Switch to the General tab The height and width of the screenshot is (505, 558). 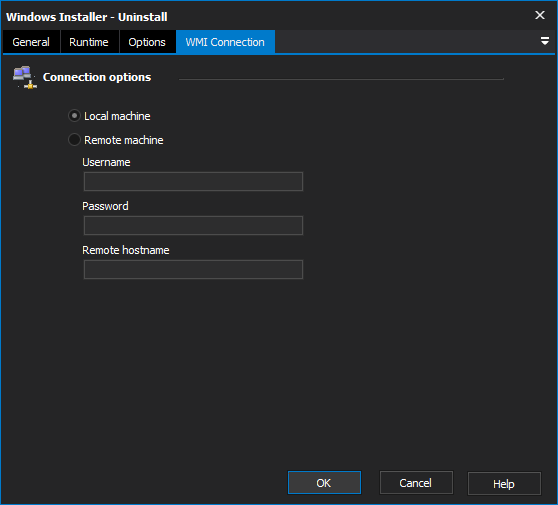click(31, 42)
